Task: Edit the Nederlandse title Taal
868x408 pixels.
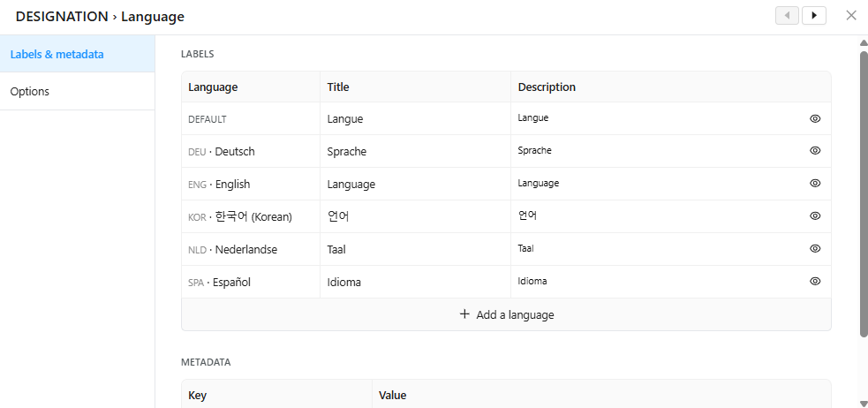Action: [x=415, y=249]
